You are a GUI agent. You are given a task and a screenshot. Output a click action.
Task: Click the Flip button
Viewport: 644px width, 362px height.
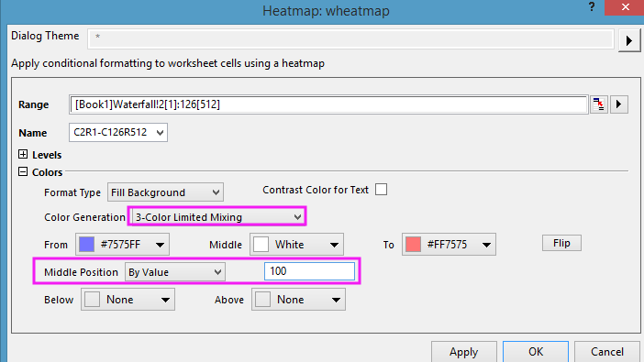[x=561, y=243]
